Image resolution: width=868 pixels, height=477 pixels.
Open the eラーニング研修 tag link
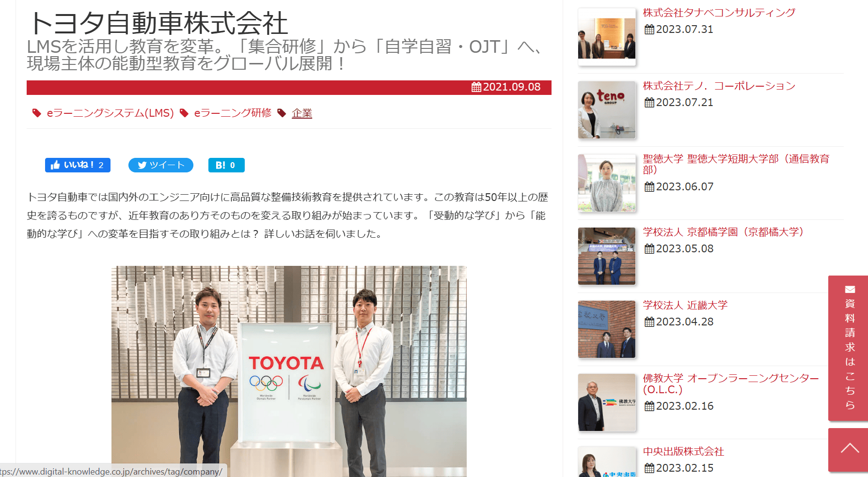click(233, 113)
